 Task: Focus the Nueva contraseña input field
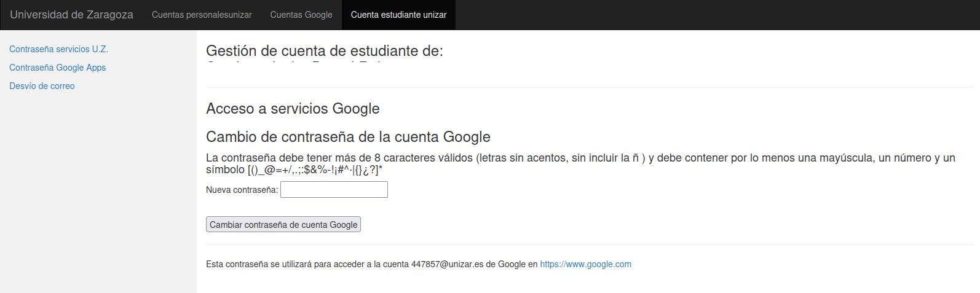click(x=334, y=190)
